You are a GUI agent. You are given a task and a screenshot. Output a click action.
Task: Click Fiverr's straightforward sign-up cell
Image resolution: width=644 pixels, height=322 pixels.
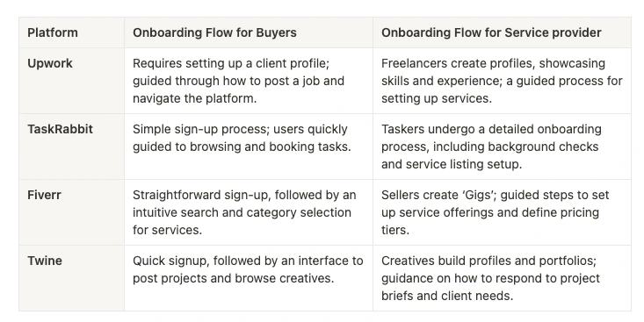[x=249, y=212]
